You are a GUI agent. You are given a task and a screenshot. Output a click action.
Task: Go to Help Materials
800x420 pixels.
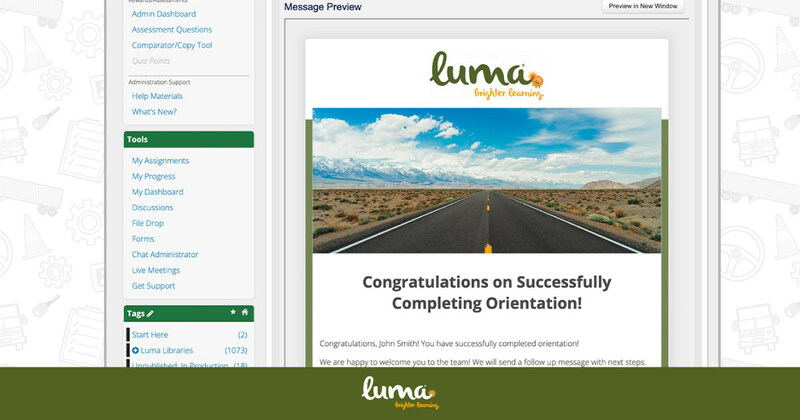[x=160, y=96]
